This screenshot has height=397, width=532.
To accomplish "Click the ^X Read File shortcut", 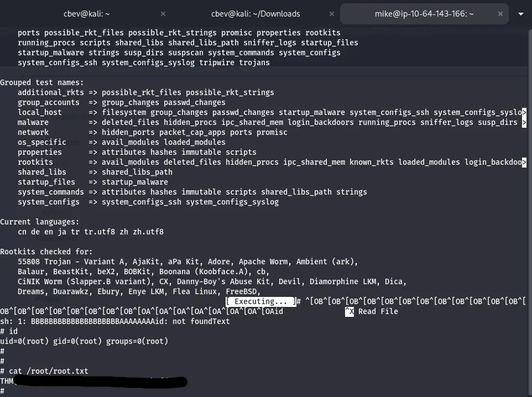I will coord(372,312).
